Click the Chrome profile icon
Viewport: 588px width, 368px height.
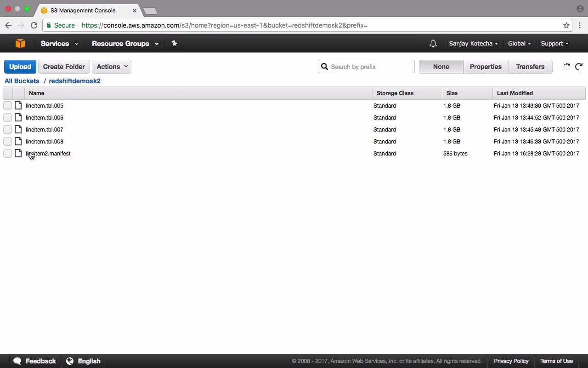[580, 9]
